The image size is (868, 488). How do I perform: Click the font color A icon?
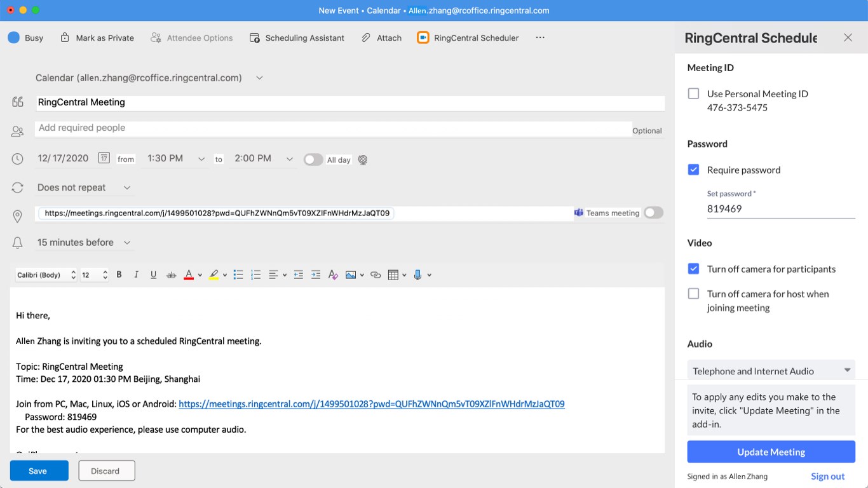point(189,275)
